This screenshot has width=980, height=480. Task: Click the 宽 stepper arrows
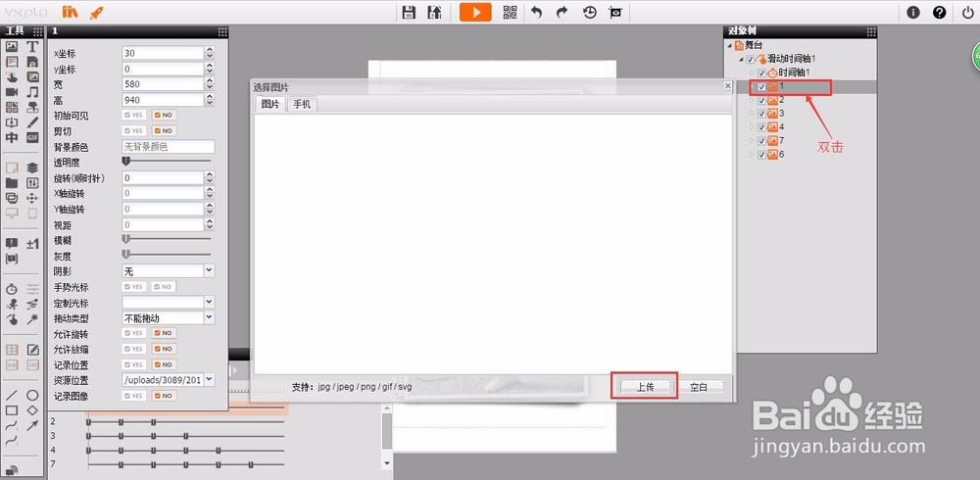click(x=210, y=84)
